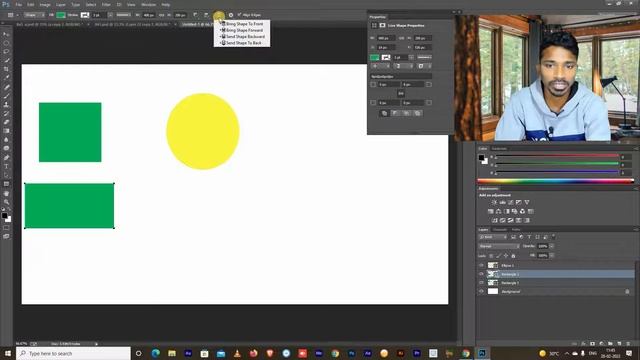The image size is (640, 360).
Task: Open the gear settings in options bar
Action: pyautogui.click(x=231, y=15)
